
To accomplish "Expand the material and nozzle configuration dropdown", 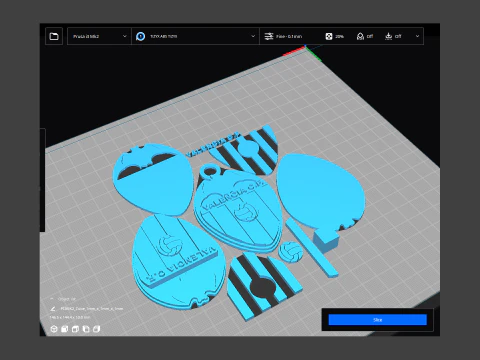I will click(x=253, y=36).
